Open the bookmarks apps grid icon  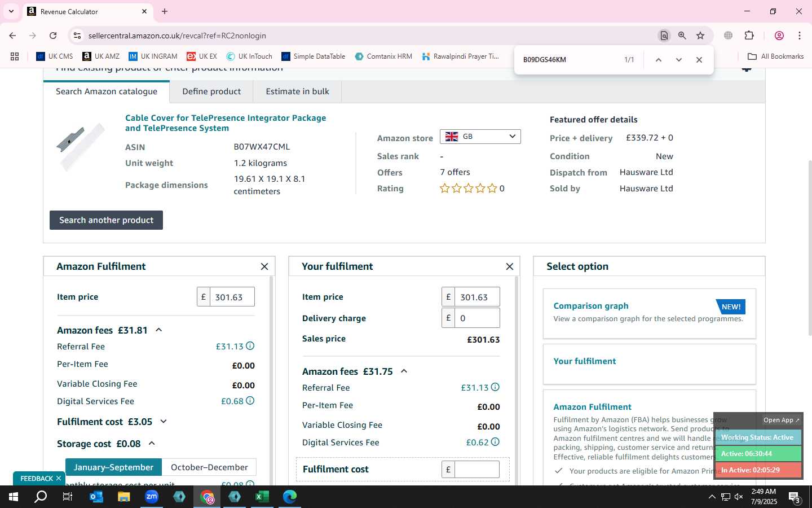pos(15,56)
